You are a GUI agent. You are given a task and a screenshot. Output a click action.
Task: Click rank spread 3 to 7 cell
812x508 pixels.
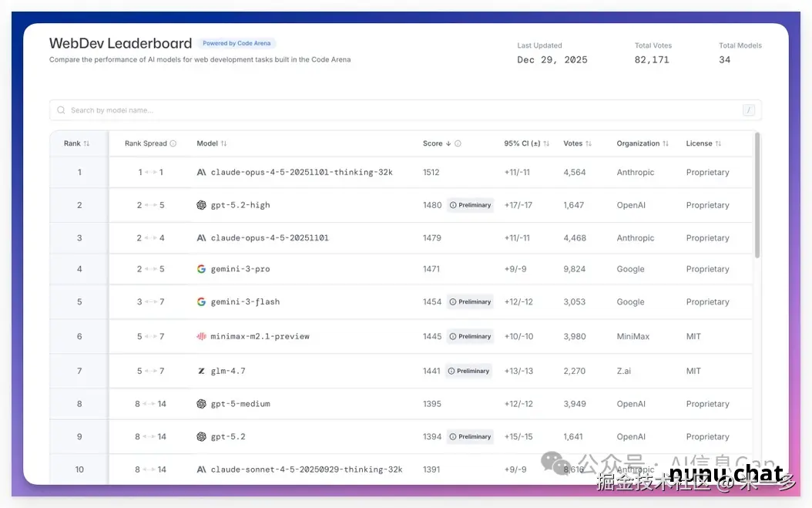click(x=151, y=301)
